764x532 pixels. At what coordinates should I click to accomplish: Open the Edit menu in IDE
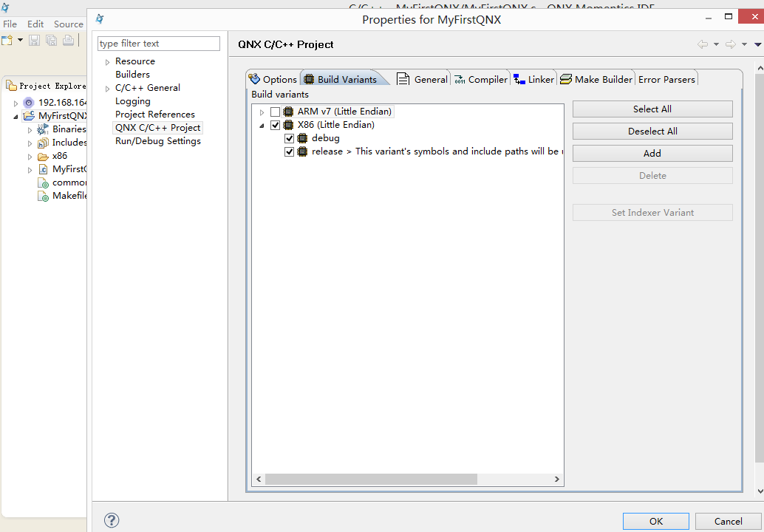(35, 24)
